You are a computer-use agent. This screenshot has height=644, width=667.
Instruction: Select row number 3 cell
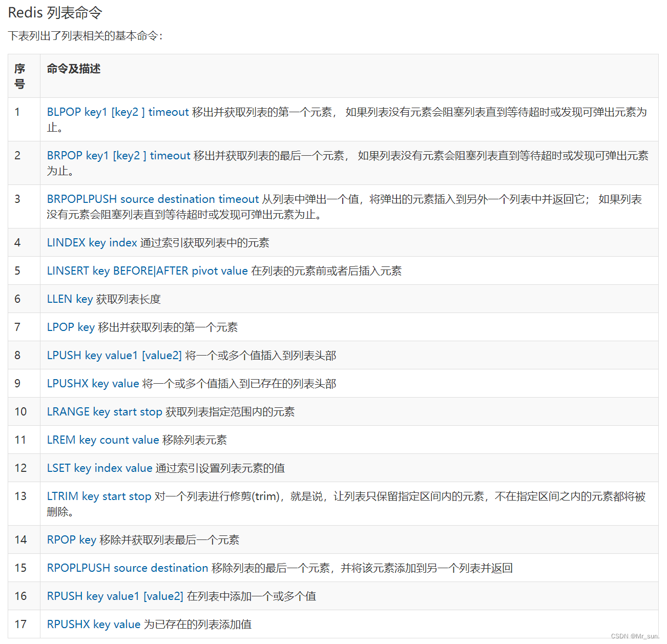coord(24,206)
